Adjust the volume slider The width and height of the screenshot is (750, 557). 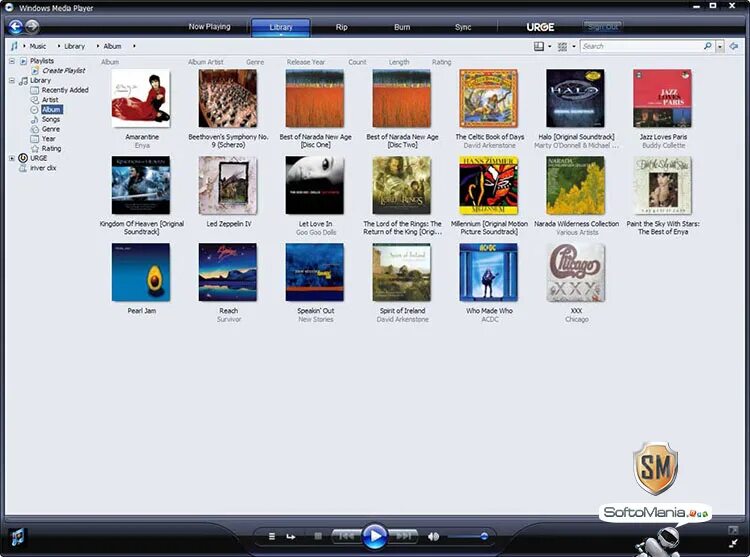tap(467, 536)
